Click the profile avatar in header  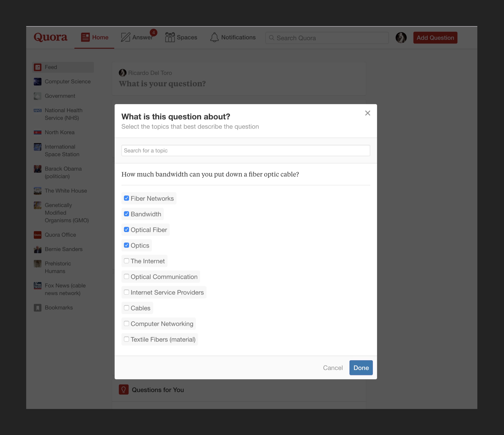coord(401,38)
